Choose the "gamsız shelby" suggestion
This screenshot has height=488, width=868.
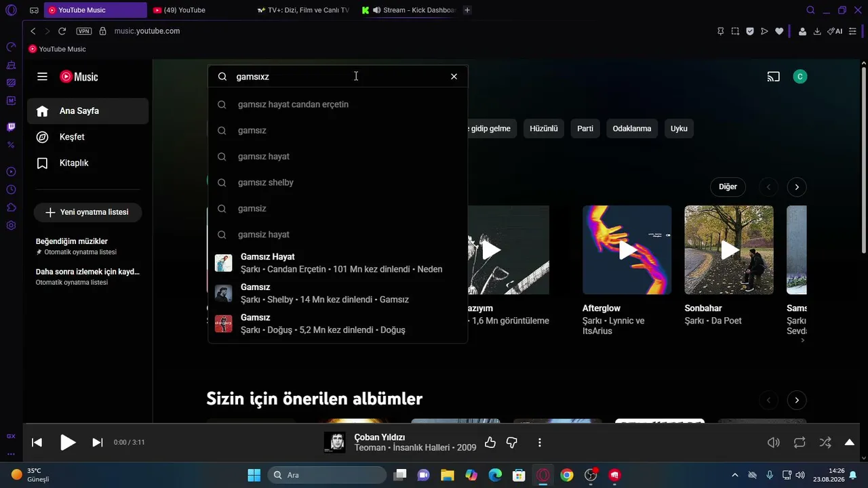point(338,182)
